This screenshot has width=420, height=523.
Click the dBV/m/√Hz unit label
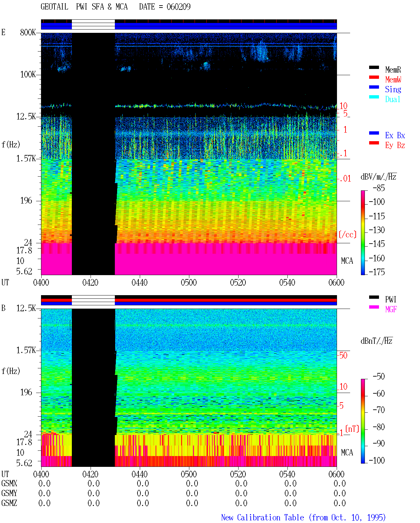379,177
